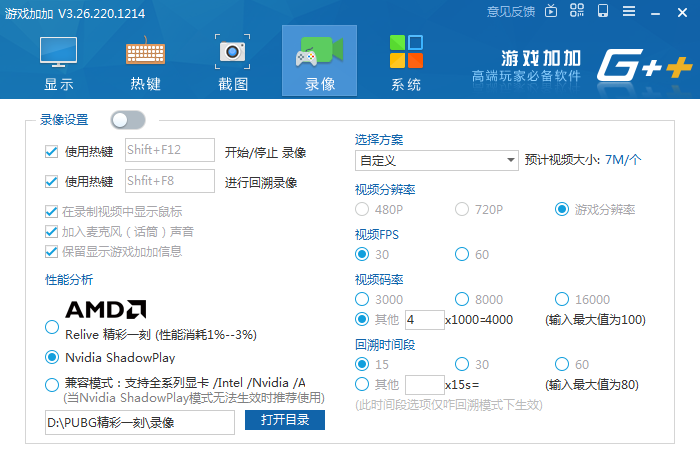Select 720P video resolution
The height and width of the screenshot is (450, 700).
(462, 209)
